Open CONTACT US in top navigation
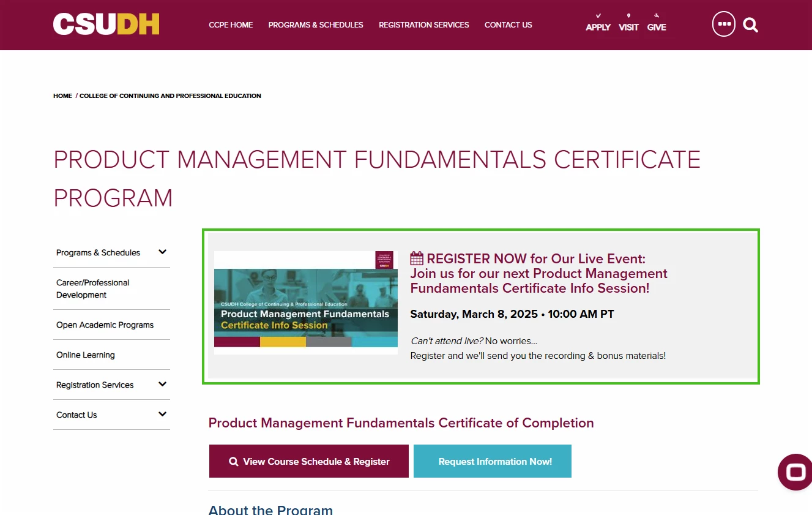Screen dimensions: 812x515 coord(508,25)
